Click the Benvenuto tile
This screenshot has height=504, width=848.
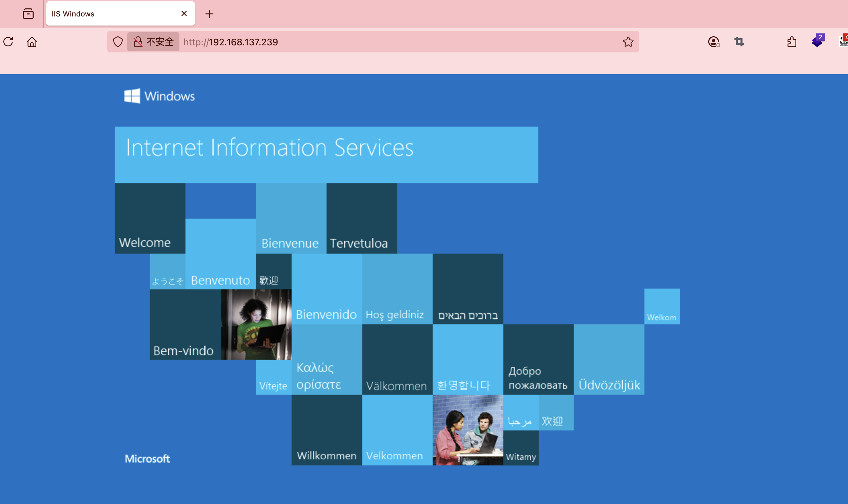(221, 254)
